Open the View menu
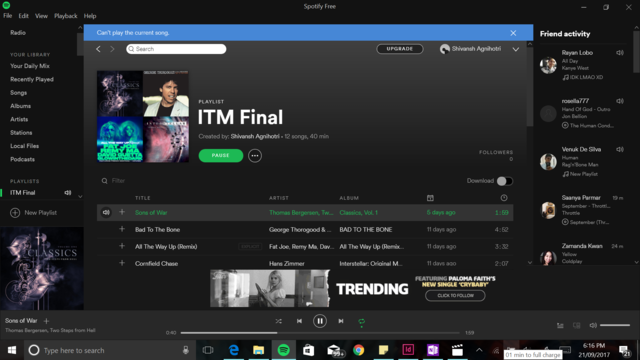 tap(41, 16)
